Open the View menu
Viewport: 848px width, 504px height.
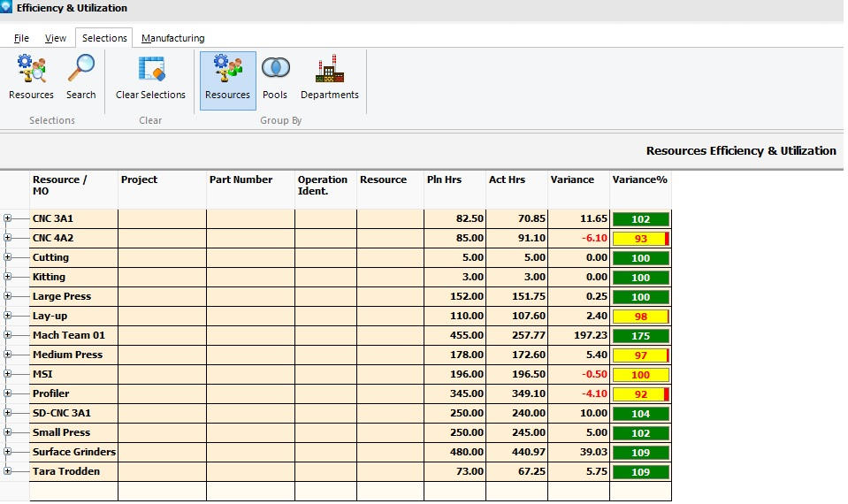coord(55,38)
